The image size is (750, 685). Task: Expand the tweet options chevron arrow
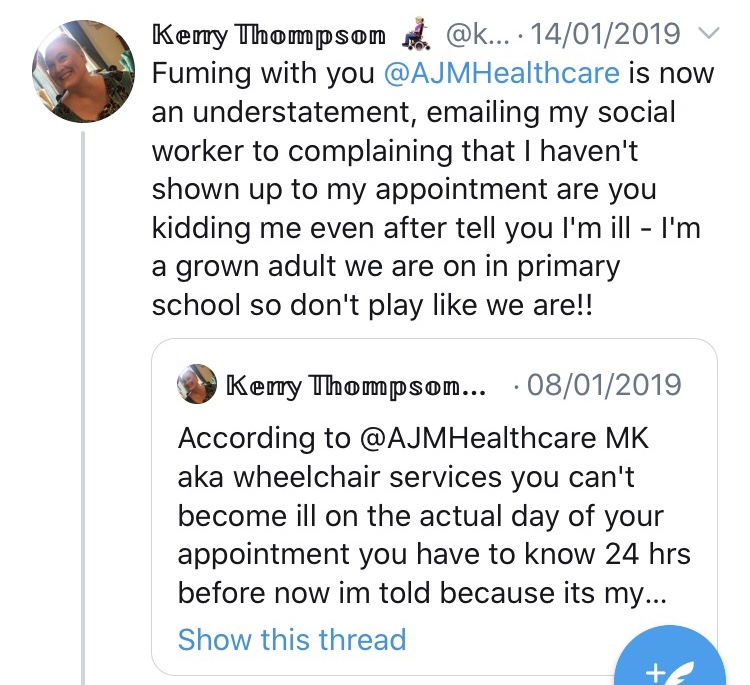coord(708,35)
